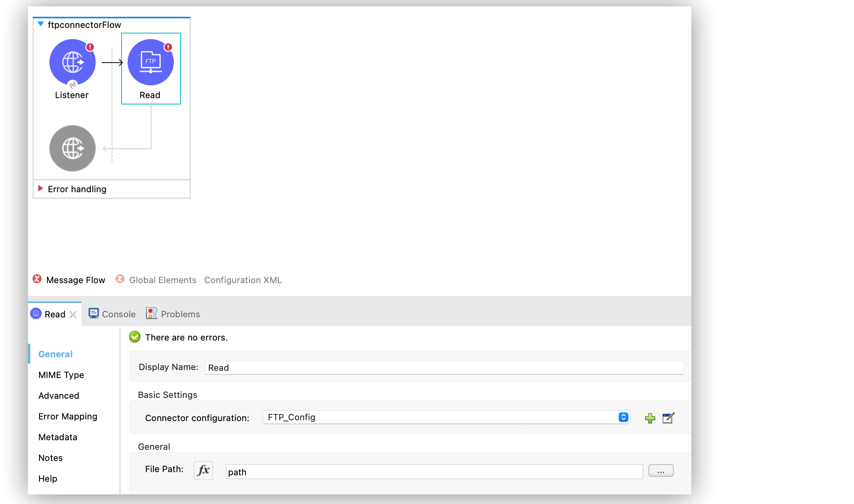Screen dimensions: 854x504
Task: Click the green no-errors checkmark icon
Action: (135, 337)
